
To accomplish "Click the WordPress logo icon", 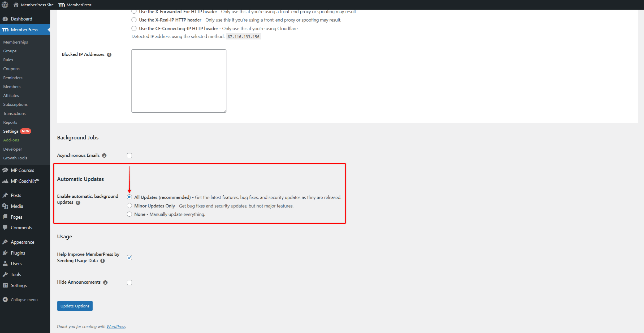I will click(5, 5).
